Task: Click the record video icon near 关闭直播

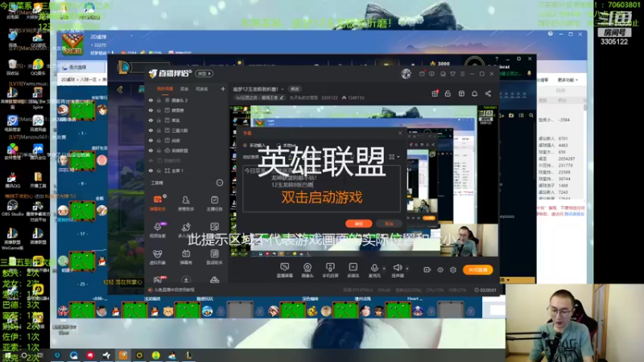Action: point(427,269)
